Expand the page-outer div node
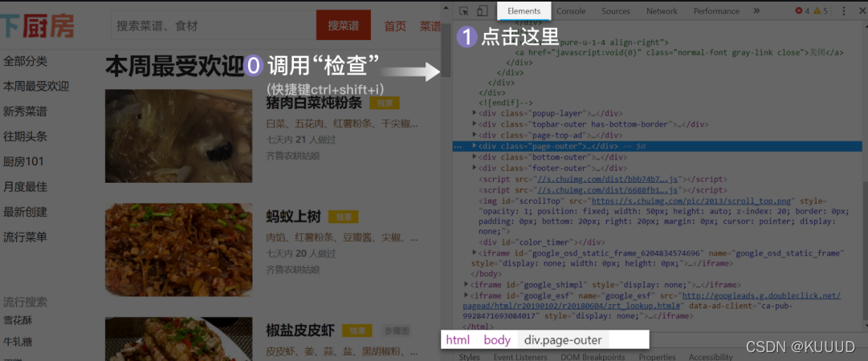This screenshot has width=868, height=361. point(475,145)
